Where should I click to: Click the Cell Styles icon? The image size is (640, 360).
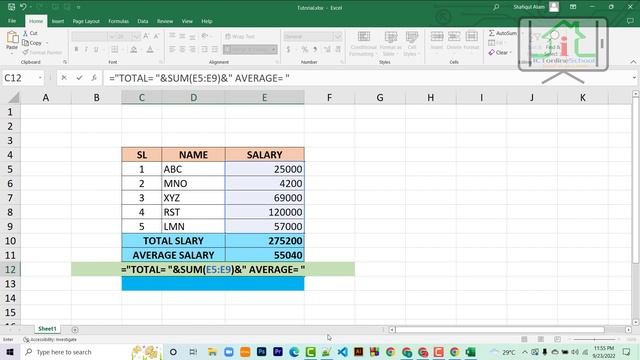pos(411,37)
